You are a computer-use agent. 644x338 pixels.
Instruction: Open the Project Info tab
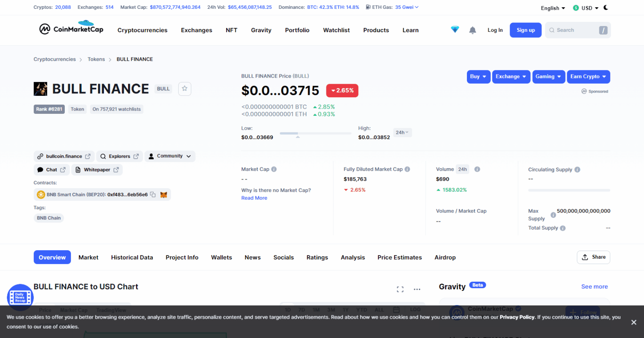[182, 258]
